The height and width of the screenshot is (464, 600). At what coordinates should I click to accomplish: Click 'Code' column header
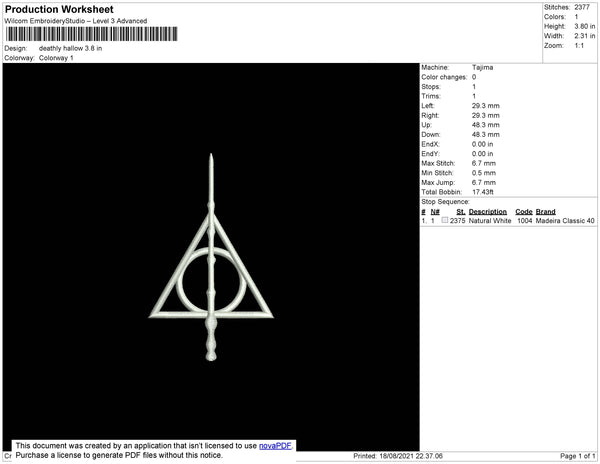point(524,212)
